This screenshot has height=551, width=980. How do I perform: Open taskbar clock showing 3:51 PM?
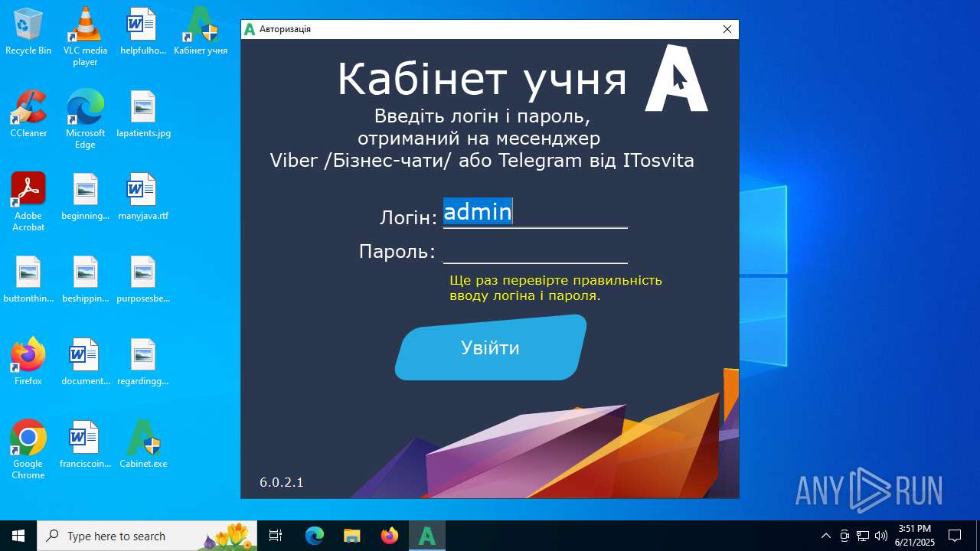(x=915, y=536)
